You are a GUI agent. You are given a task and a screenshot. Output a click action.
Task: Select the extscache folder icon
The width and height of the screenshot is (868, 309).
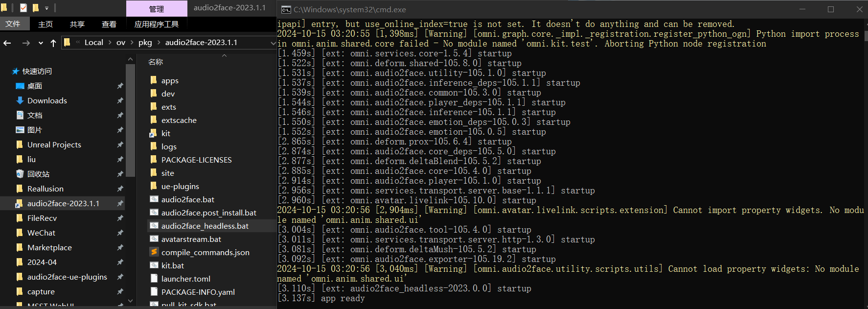coord(154,120)
